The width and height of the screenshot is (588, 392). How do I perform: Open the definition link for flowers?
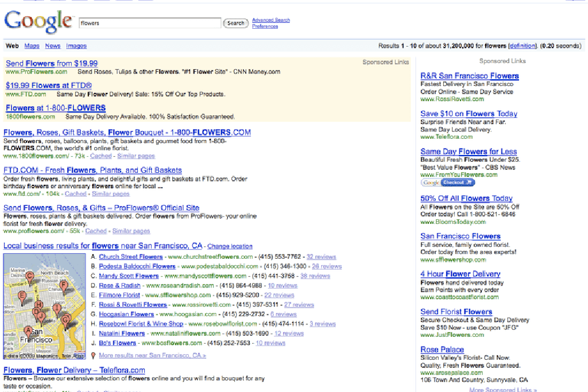point(523,46)
